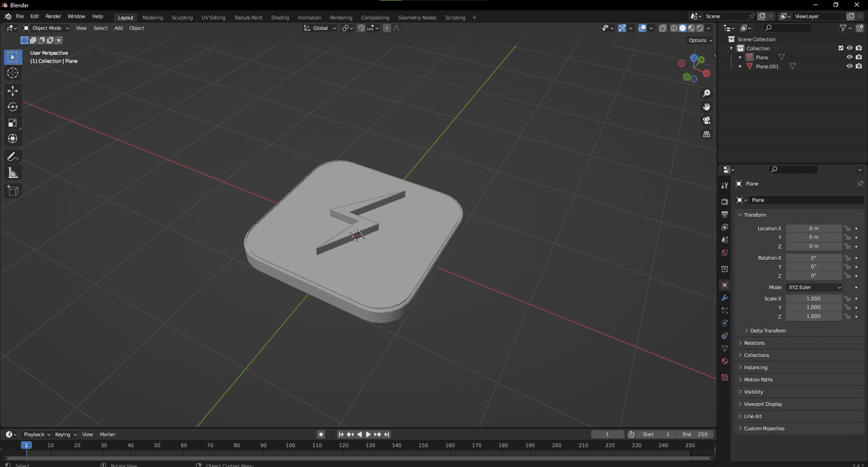
Task: Select the Scale tool
Action: [13, 123]
